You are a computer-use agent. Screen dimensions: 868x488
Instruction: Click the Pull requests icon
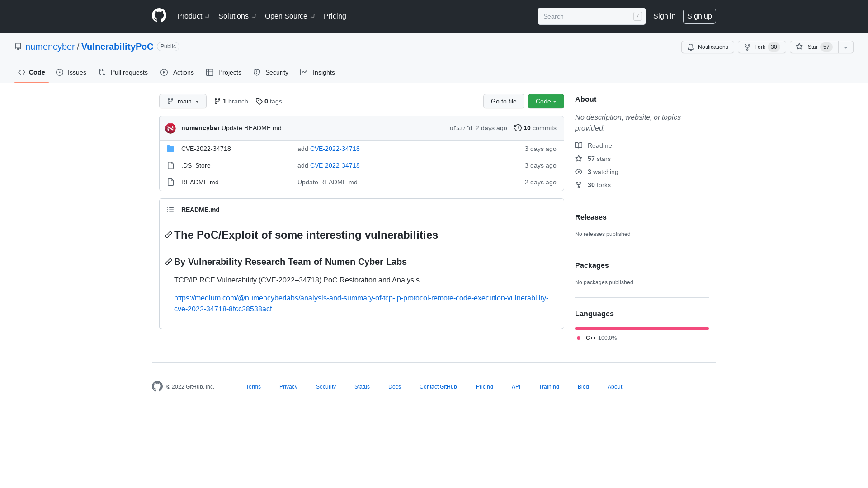pyautogui.click(x=101, y=72)
